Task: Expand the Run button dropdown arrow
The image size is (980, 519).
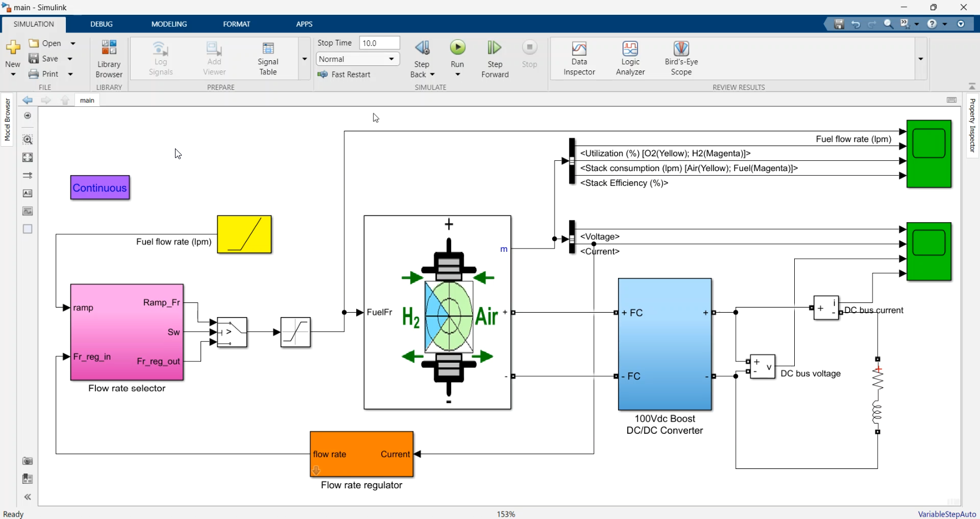Action: [x=457, y=74]
